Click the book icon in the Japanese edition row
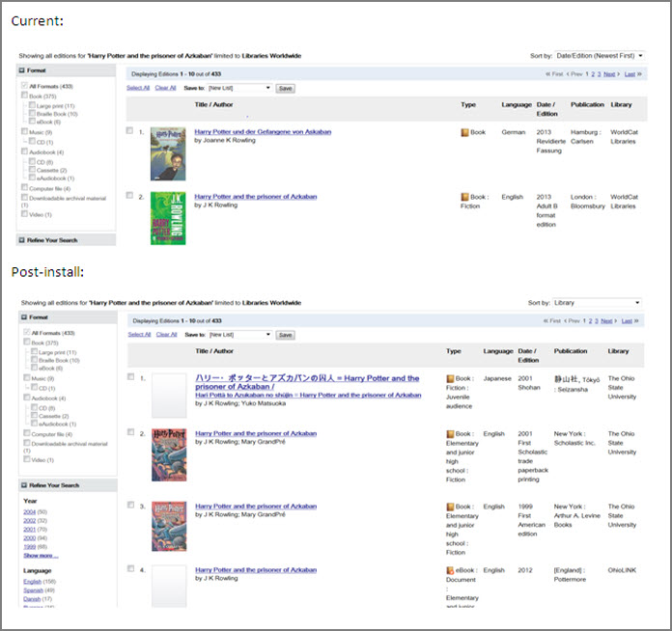Viewport: 672px width, 631px height. 451,379
